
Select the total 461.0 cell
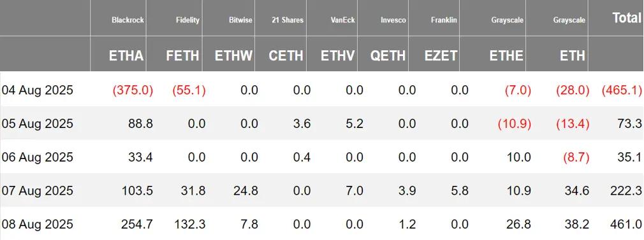tap(626, 224)
